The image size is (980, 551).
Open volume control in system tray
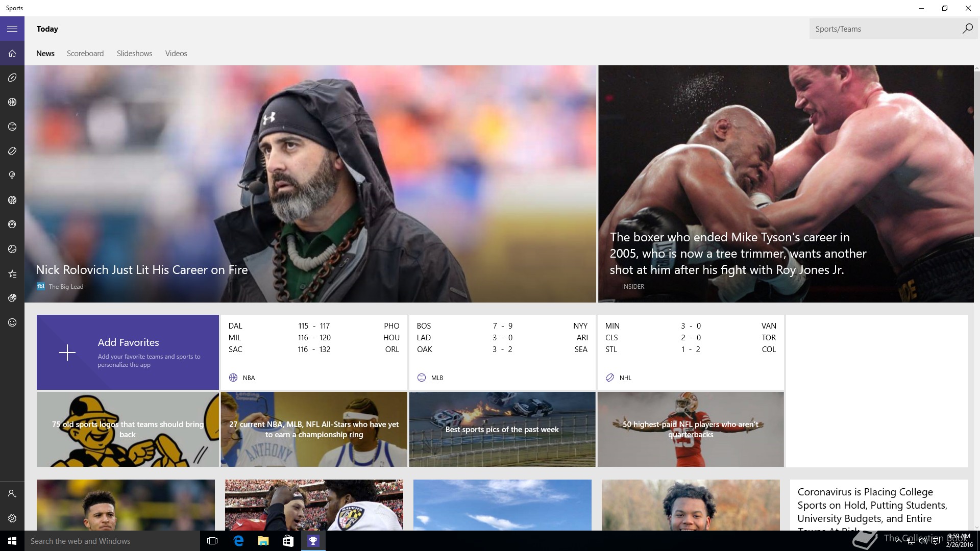[x=923, y=541]
